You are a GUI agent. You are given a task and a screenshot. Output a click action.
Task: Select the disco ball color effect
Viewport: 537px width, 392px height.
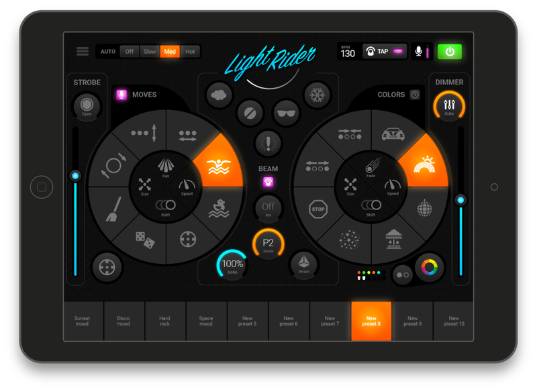click(424, 207)
